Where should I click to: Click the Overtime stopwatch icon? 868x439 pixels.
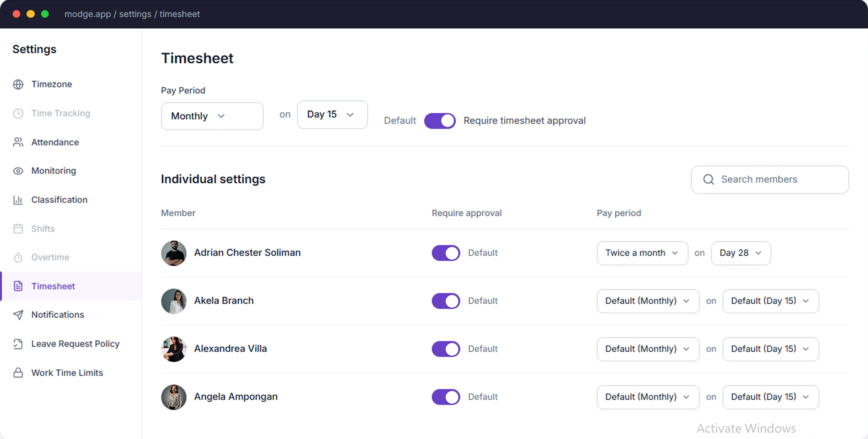[x=18, y=257]
